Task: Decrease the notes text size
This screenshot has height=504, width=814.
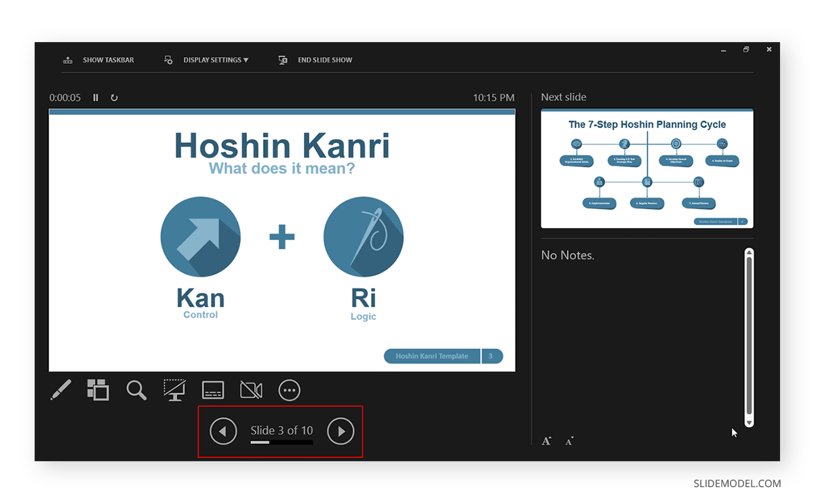Action: [569, 442]
